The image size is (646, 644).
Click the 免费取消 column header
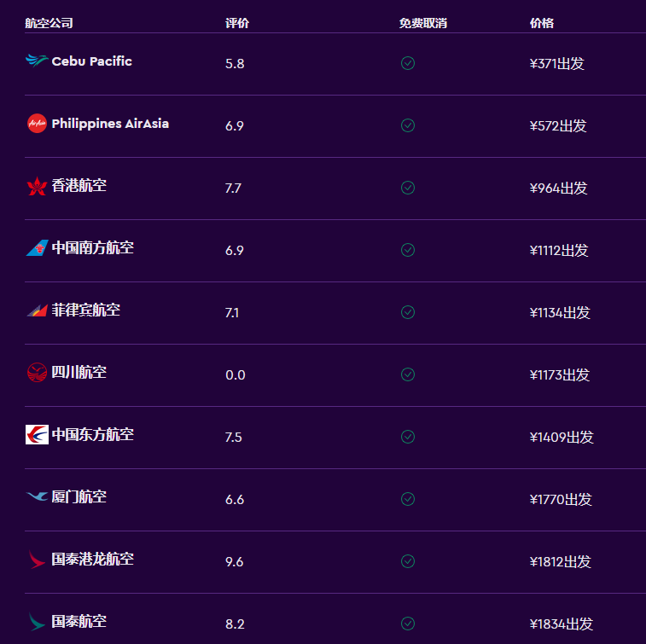click(422, 23)
